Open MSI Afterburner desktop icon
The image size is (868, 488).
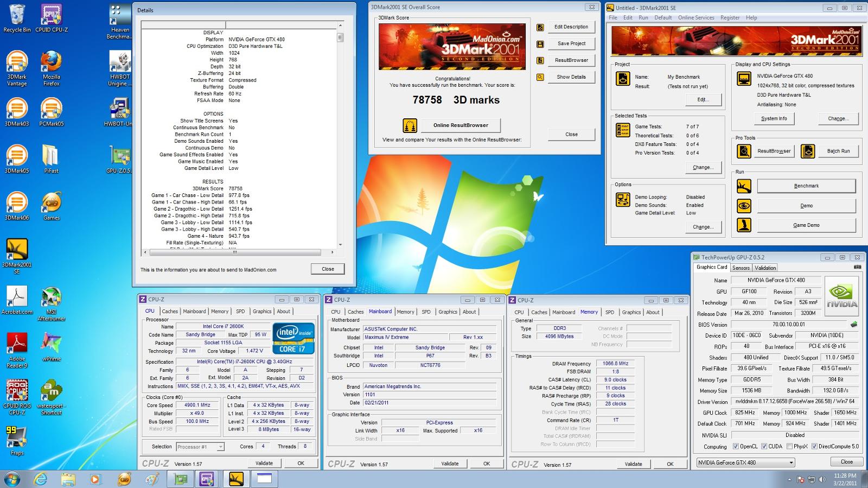pos(52,303)
